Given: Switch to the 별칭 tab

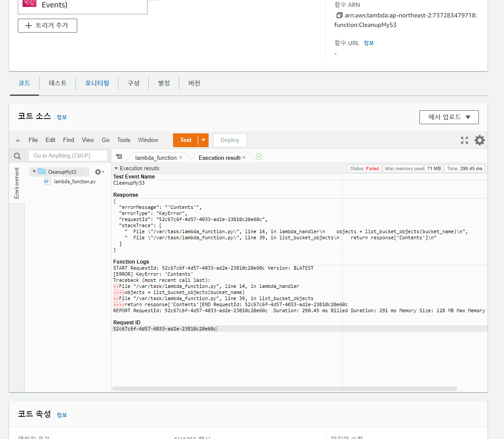Looking at the screenshot, I should pos(164,83).
